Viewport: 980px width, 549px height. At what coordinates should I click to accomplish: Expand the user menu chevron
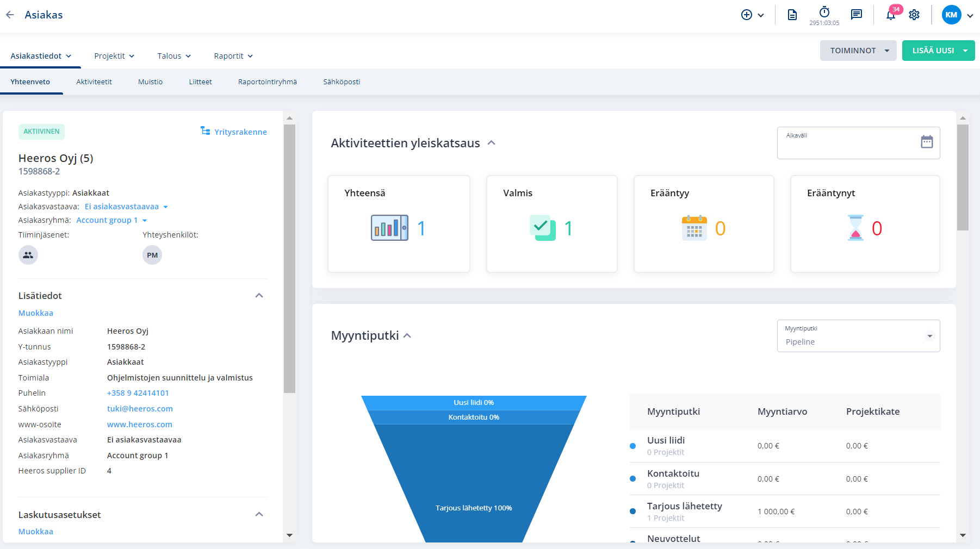pos(970,15)
